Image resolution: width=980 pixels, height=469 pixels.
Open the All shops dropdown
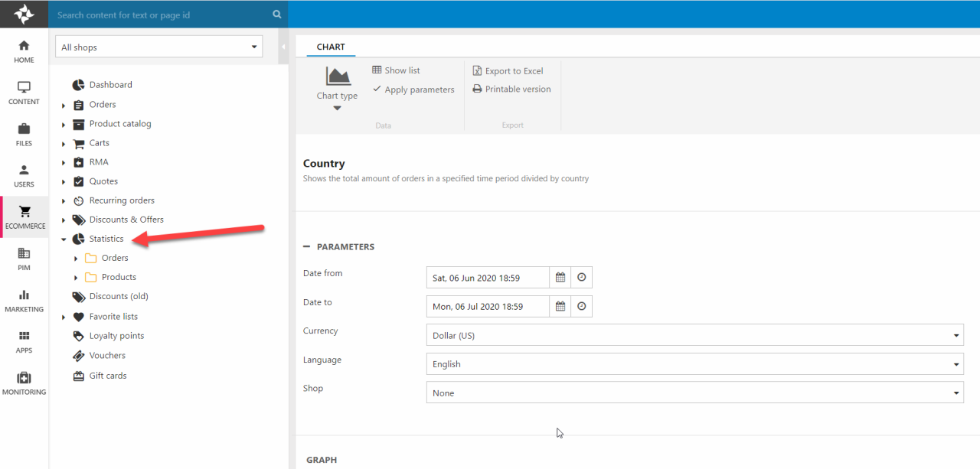coord(159,47)
